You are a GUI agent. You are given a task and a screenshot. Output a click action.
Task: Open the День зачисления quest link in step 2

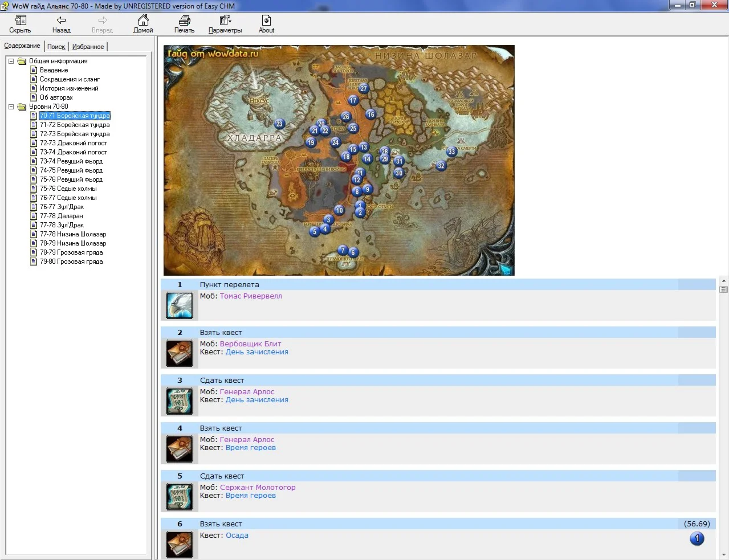coord(256,352)
